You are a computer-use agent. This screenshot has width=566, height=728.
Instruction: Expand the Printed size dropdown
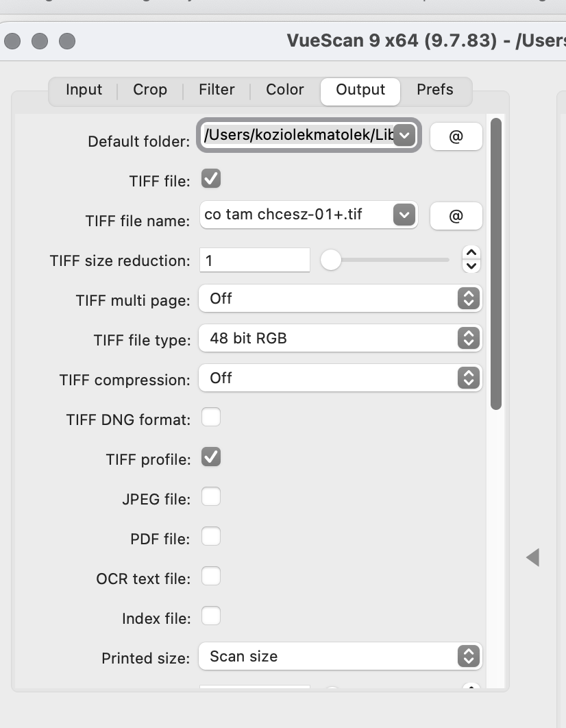(341, 656)
